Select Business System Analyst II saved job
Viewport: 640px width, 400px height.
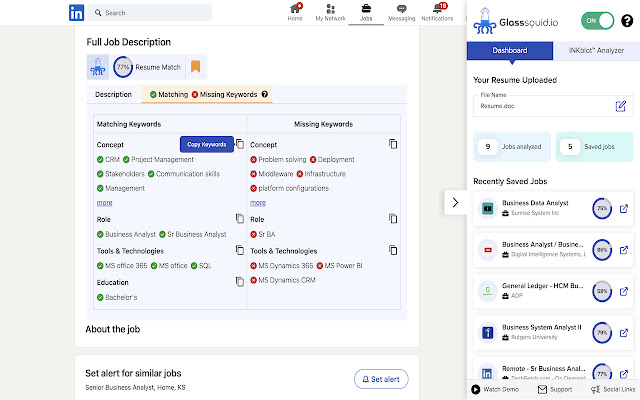[x=542, y=327]
